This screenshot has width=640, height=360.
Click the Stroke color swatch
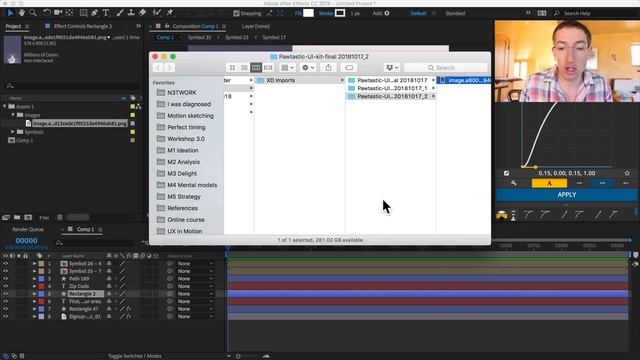click(x=340, y=13)
